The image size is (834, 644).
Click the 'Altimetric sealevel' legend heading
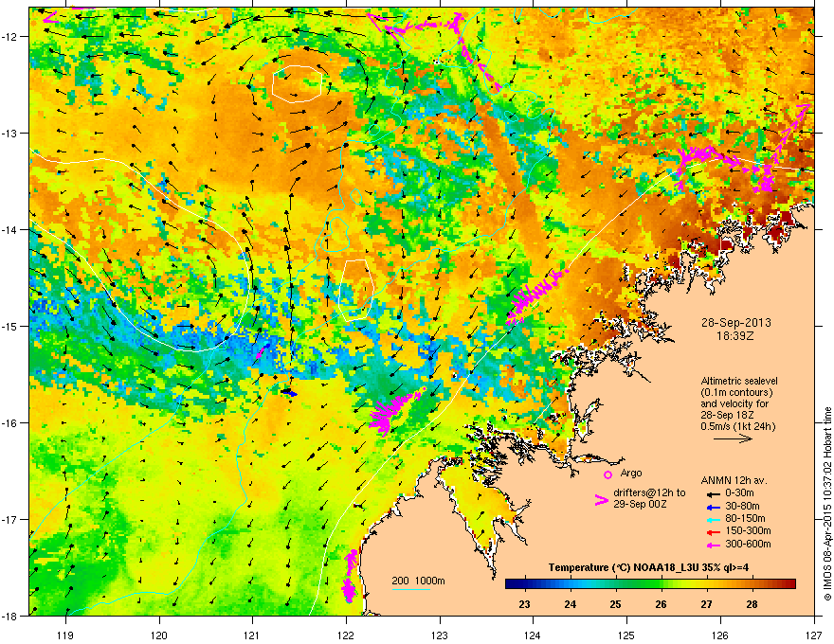pos(739,381)
